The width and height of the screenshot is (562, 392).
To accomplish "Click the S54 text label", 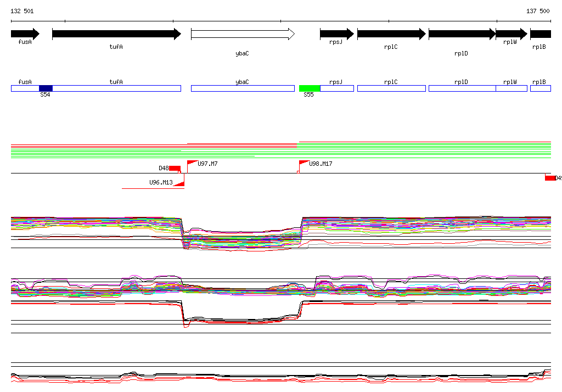I will click(x=45, y=94).
